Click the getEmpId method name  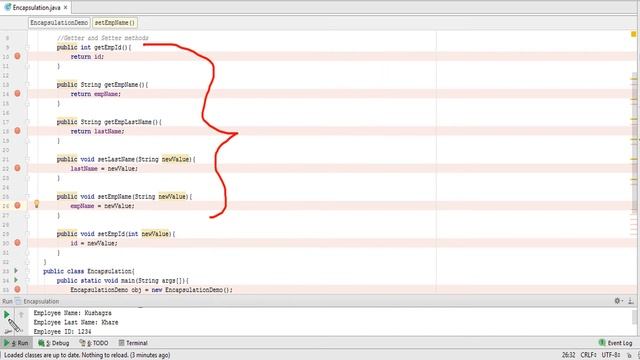pos(107,47)
